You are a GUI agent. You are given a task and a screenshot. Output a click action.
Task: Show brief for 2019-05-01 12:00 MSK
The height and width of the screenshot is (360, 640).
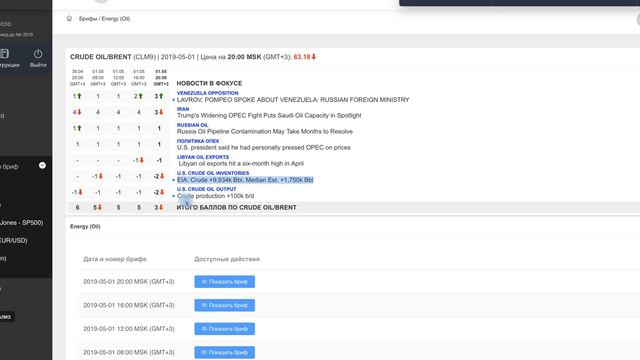tap(224, 329)
